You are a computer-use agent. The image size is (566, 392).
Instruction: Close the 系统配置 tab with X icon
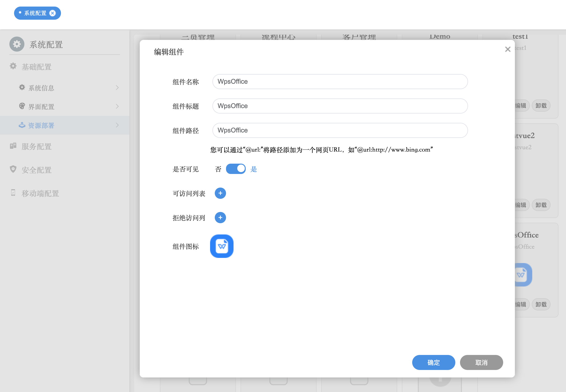pyautogui.click(x=53, y=13)
